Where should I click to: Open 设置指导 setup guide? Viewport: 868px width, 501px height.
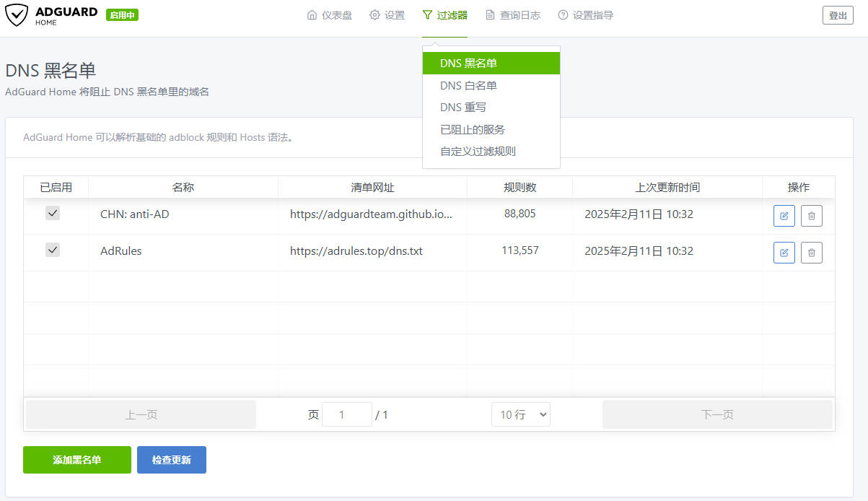(586, 15)
